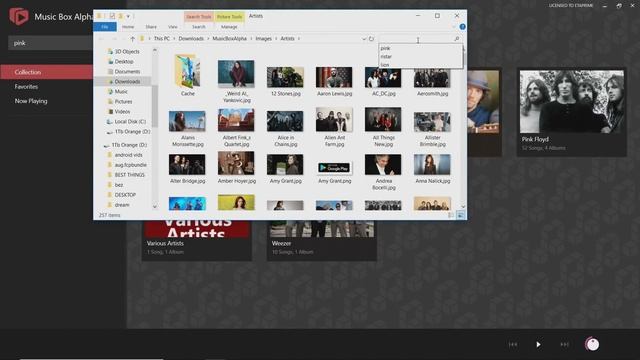Image resolution: width=640 pixels, height=360 pixels.
Task: Click MusicBoxAlpha in the address breadcrumb
Action: click(229, 38)
